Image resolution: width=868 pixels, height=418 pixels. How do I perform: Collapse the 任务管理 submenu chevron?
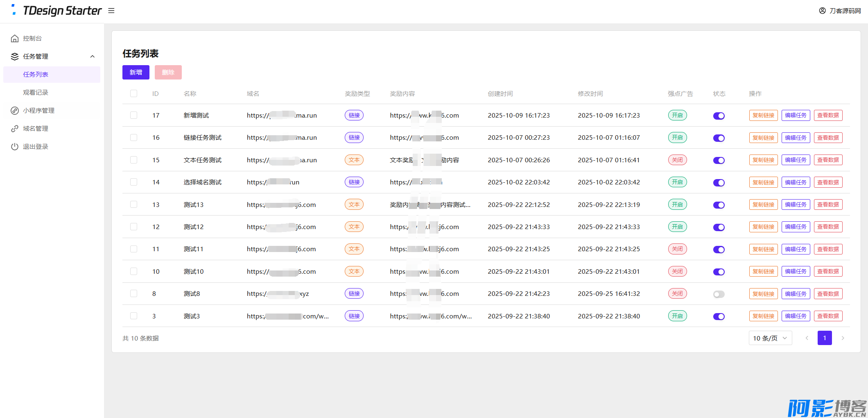pyautogui.click(x=93, y=57)
